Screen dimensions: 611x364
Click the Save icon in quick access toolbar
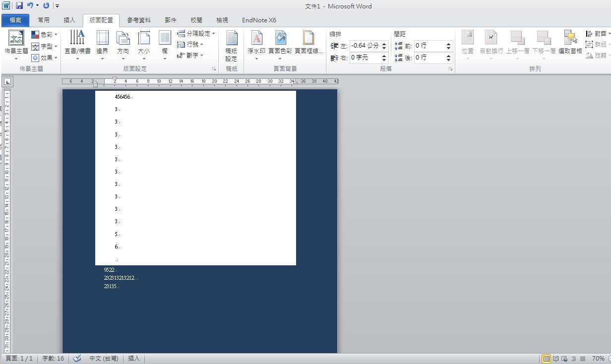[19, 6]
